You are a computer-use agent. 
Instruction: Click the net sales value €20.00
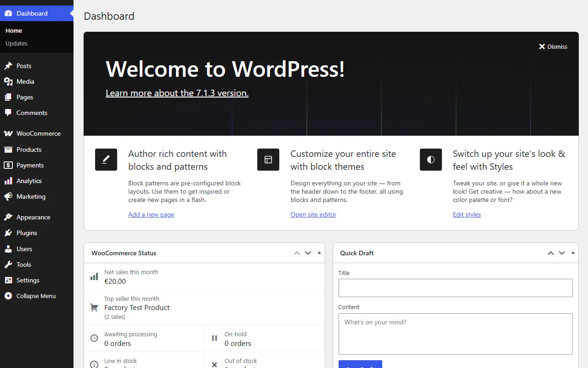point(115,281)
